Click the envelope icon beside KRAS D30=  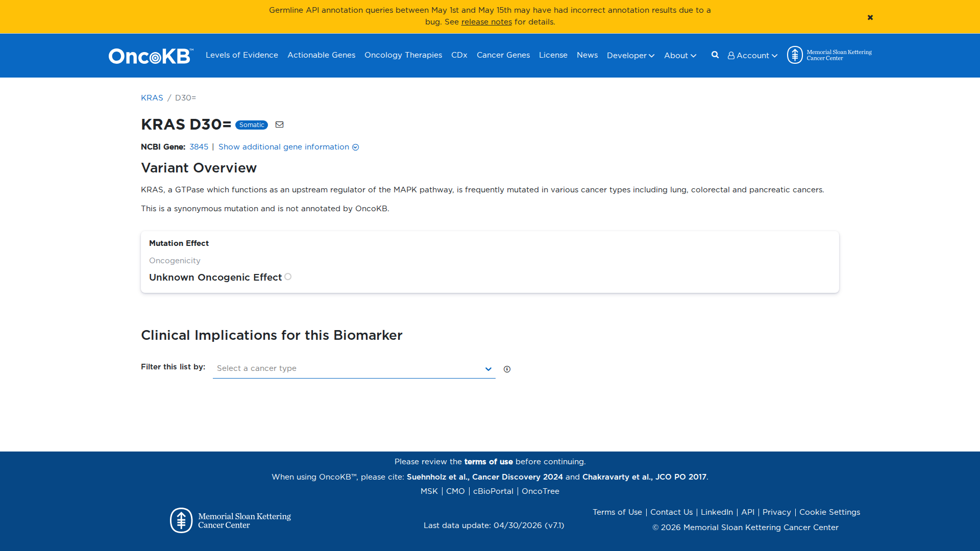[279, 124]
